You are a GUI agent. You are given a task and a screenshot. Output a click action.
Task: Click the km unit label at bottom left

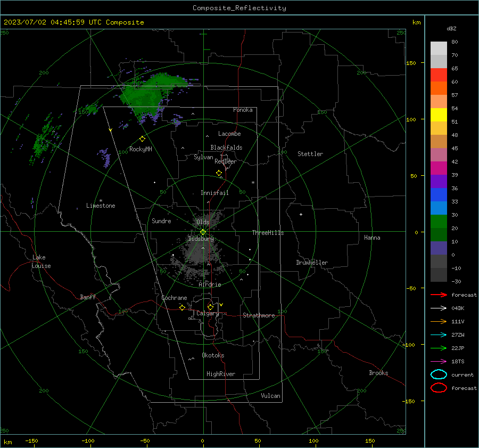point(7,442)
